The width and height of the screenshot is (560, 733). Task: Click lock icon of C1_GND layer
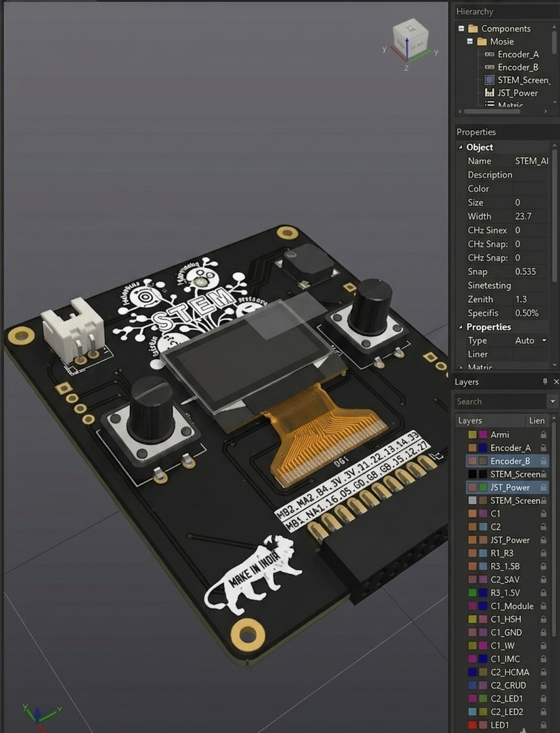pyautogui.click(x=543, y=632)
